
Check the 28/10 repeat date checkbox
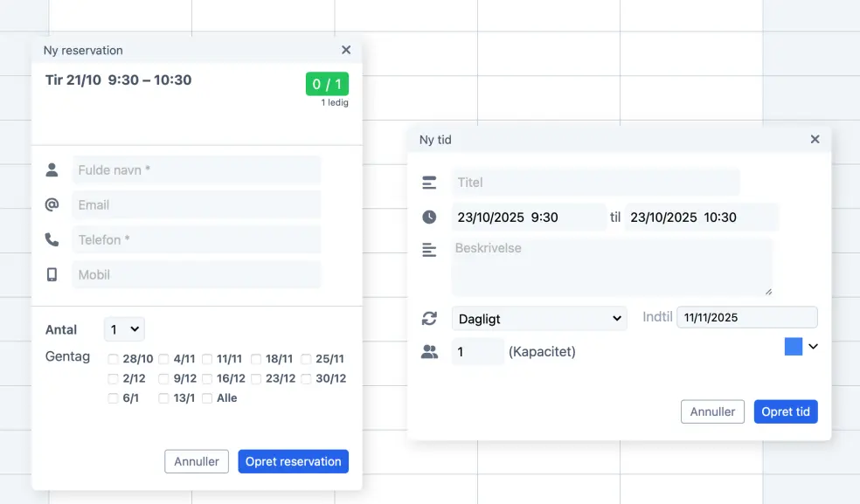(x=114, y=359)
